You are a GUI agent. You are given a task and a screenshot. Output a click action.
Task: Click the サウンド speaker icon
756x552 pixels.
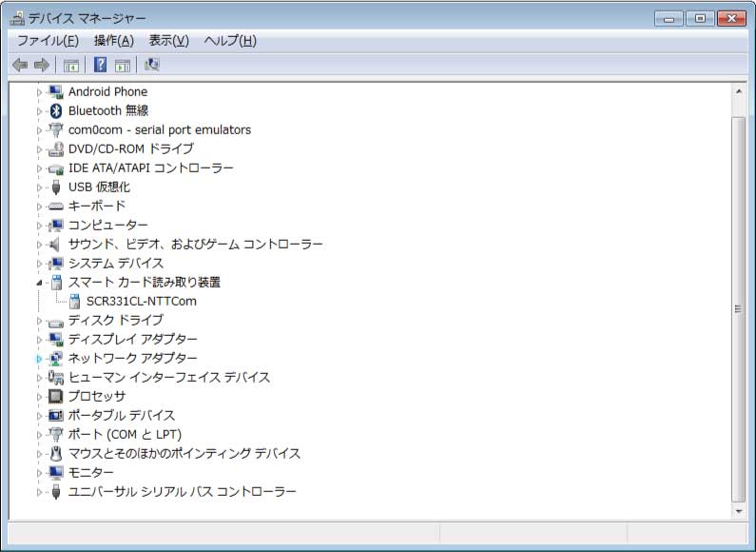pyautogui.click(x=55, y=245)
